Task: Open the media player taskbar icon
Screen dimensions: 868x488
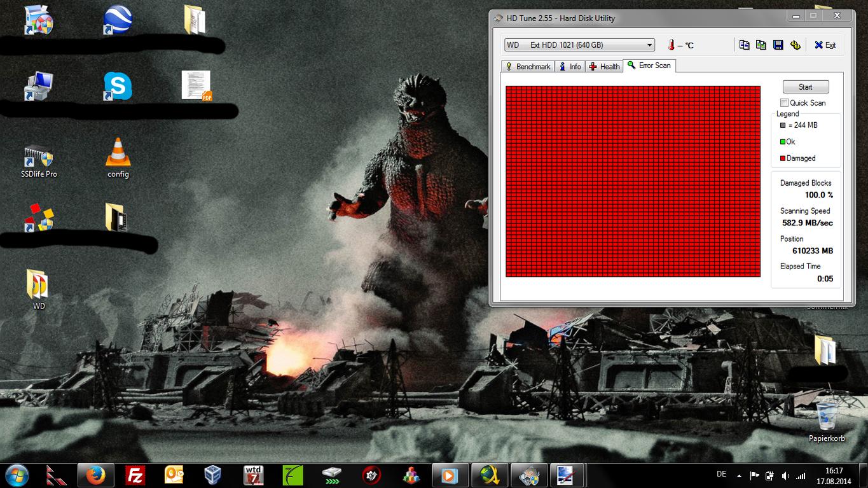Action: coord(449,475)
